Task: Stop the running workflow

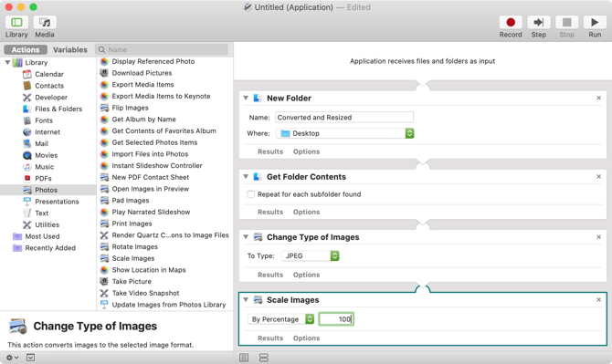Action: pos(566,22)
